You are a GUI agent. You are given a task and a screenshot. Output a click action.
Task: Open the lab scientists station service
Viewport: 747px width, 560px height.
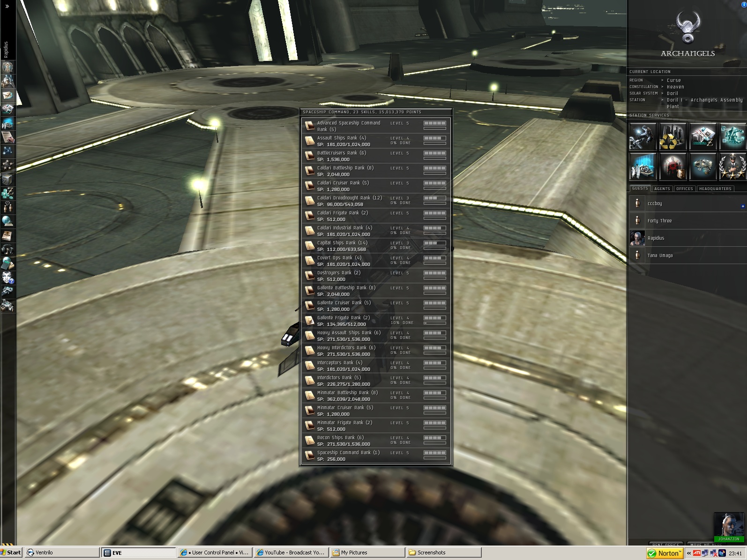[x=642, y=166]
